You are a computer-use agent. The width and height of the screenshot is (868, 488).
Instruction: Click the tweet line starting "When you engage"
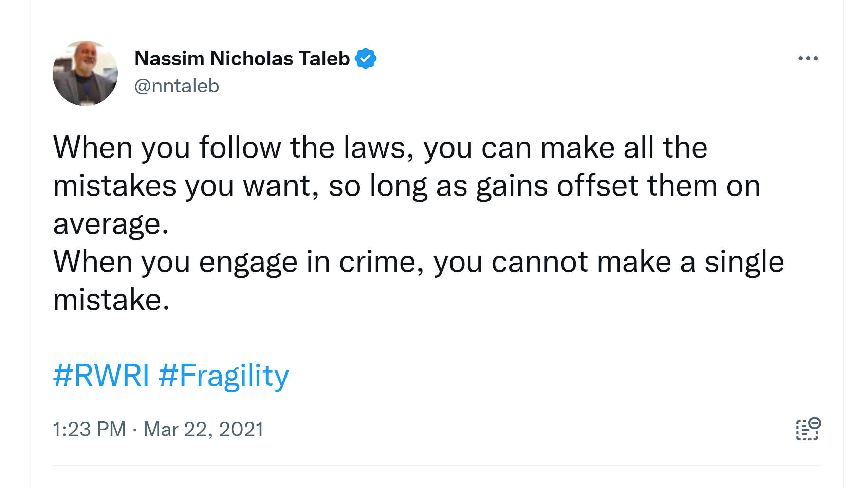pyautogui.click(x=418, y=262)
